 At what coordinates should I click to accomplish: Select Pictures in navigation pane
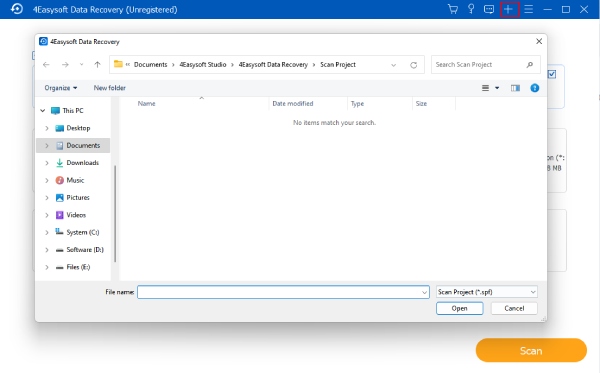[x=78, y=197]
